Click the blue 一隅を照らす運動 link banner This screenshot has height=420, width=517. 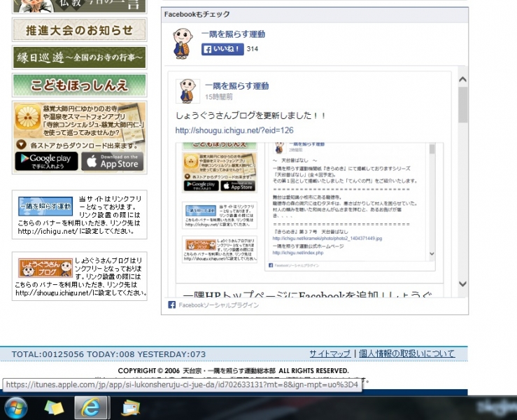coord(45,206)
